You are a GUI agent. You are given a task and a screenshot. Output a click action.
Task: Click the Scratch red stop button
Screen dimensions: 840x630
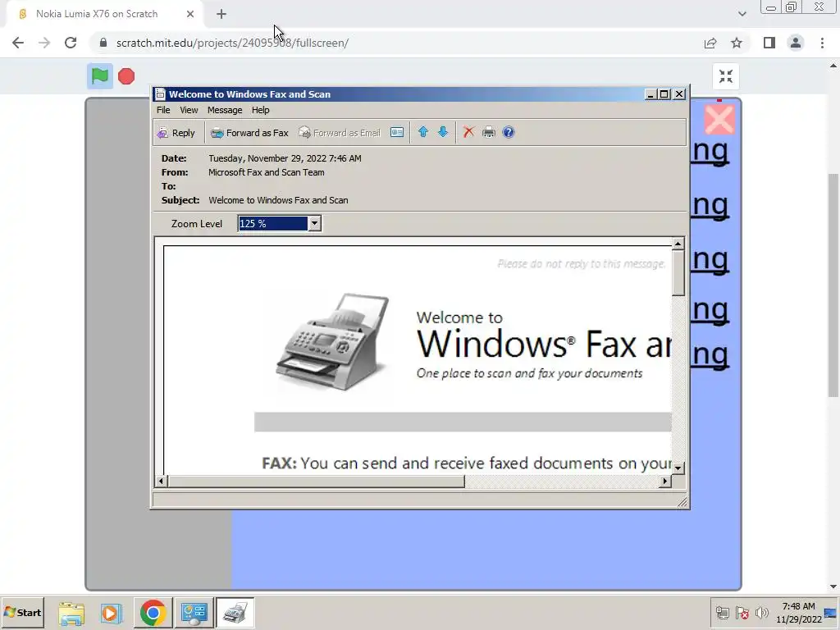point(126,76)
